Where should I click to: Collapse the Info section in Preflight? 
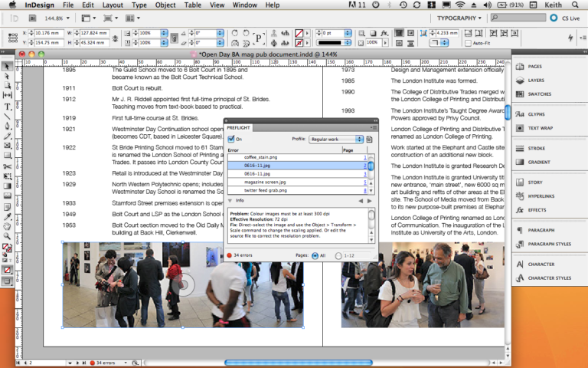coord(231,200)
